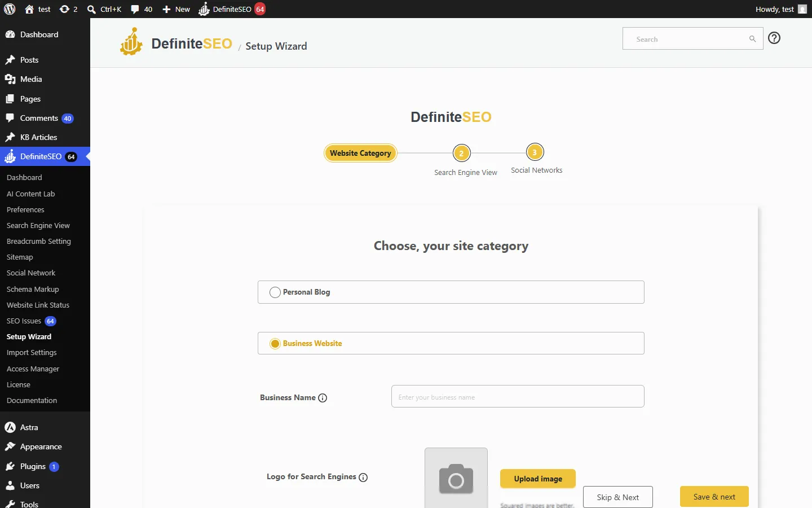Click Skip & Next button
The width and height of the screenshot is (812, 508).
[x=617, y=497]
